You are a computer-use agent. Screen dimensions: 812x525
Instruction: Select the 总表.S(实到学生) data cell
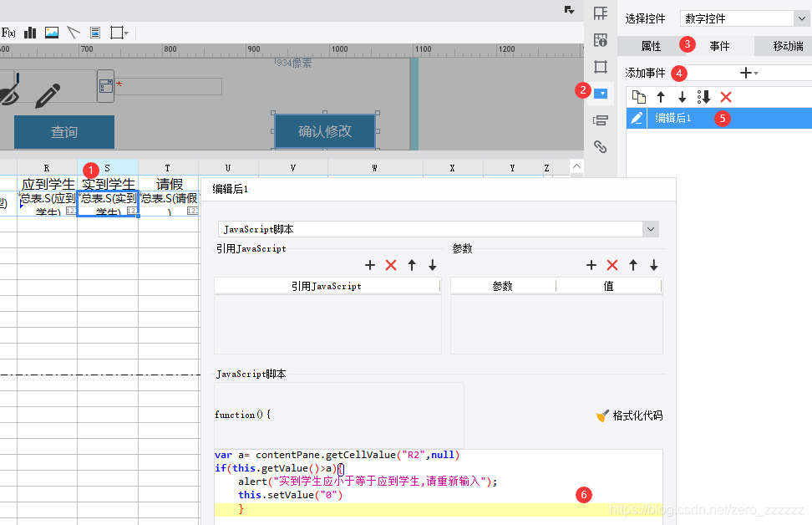pos(108,203)
